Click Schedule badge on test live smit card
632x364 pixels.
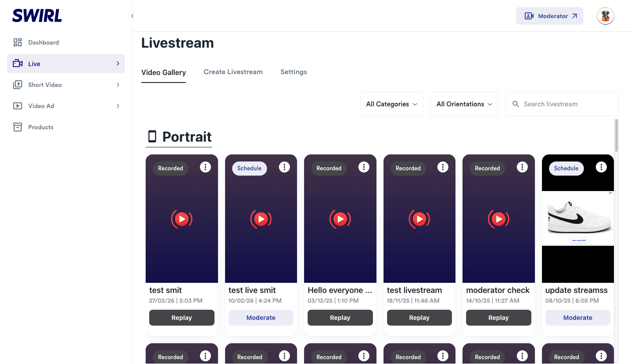tap(249, 169)
